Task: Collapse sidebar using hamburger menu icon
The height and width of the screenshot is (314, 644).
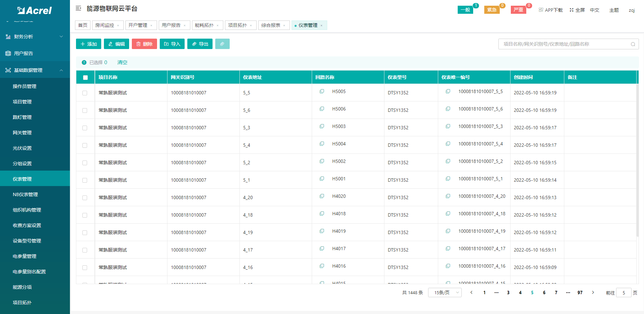Action: 78,8
